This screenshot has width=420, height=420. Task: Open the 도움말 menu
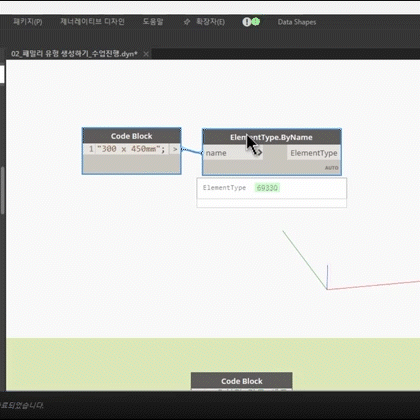tap(153, 22)
